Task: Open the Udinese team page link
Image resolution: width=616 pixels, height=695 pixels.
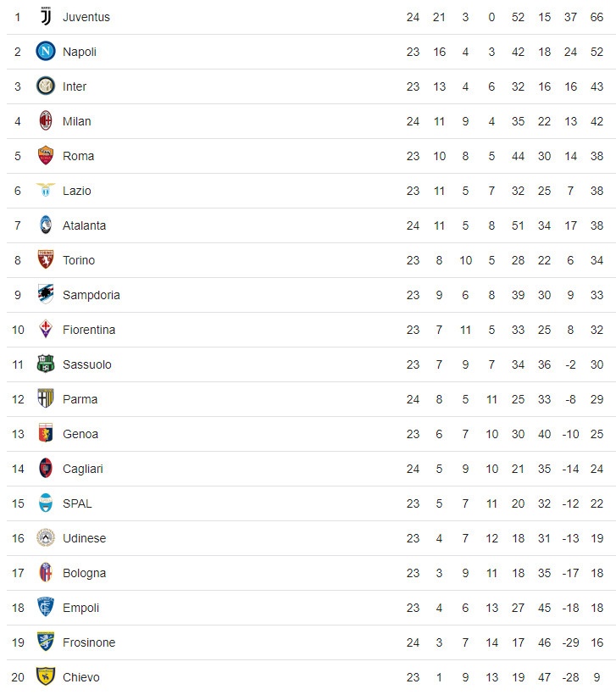Action: (84, 538)
